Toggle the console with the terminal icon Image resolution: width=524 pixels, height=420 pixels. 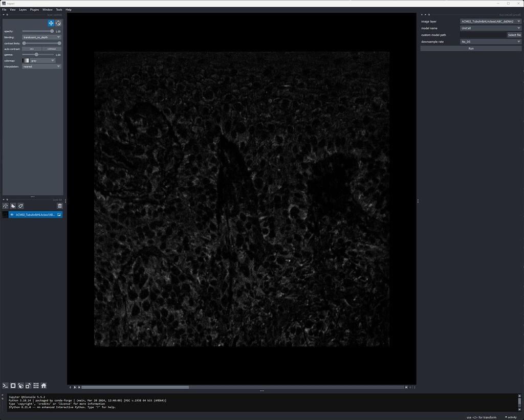(x=6, y=386)
